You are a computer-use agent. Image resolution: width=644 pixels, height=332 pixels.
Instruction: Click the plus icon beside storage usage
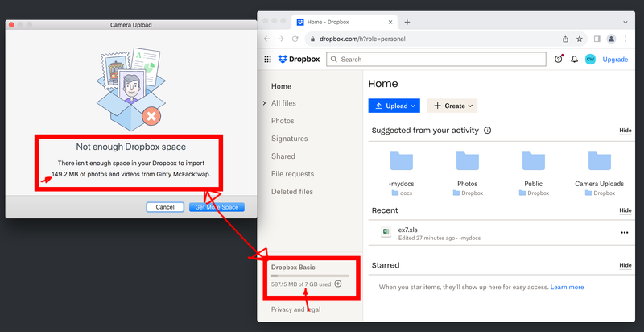coord(337,284)
